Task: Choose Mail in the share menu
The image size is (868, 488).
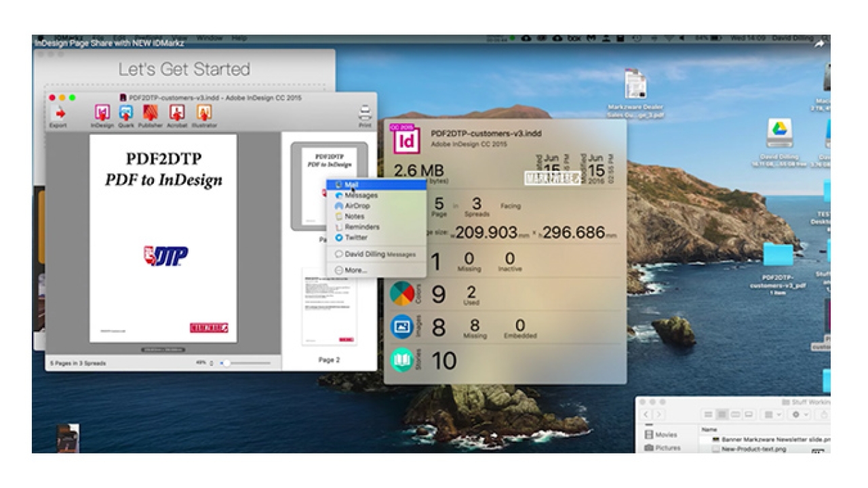Action: [376, 184]
